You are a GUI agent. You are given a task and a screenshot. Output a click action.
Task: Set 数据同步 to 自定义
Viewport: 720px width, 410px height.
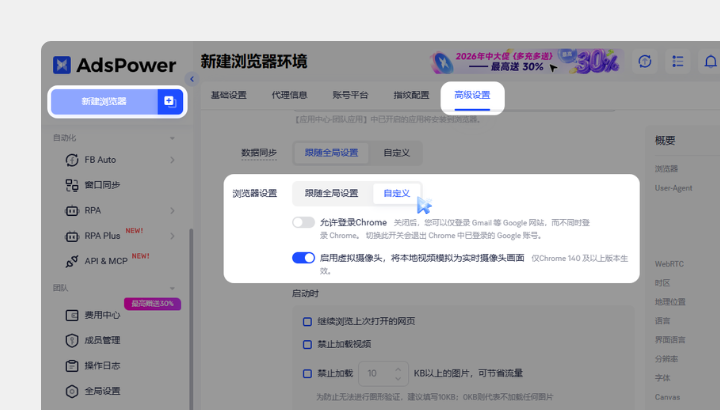coord(396,153)
